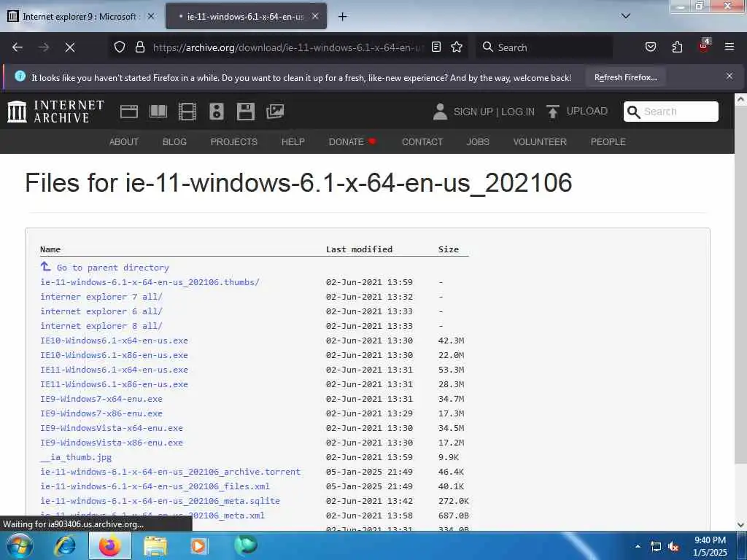Viewport: 747px width, 560px height.
Task: Open the Internet Archive Web icon
Action: pyautogui.click(x=129, y=112)
